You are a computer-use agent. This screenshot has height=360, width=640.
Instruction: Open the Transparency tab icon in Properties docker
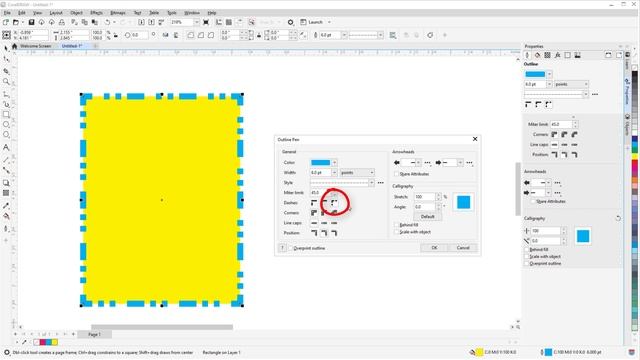click(x=547, y=55)
